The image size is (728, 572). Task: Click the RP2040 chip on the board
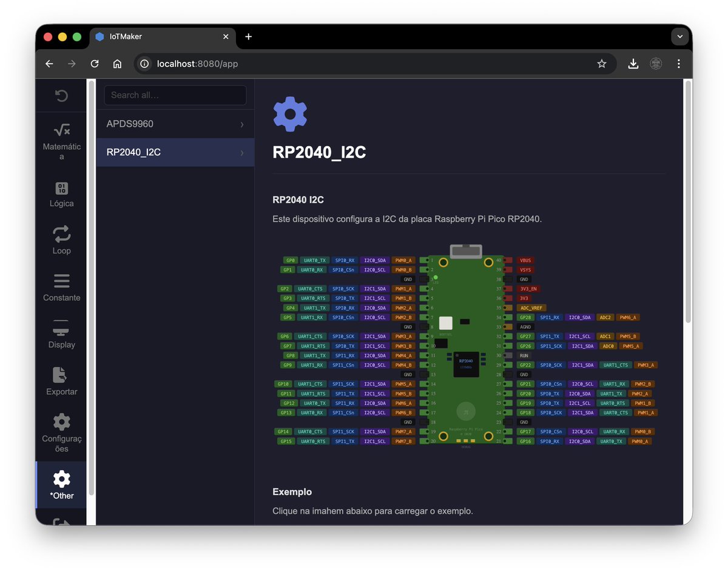[466, 364]
